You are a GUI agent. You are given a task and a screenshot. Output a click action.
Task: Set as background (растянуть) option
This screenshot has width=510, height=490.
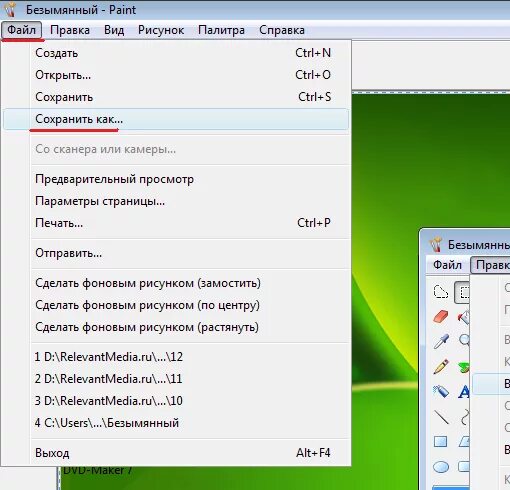coord(176,327)
